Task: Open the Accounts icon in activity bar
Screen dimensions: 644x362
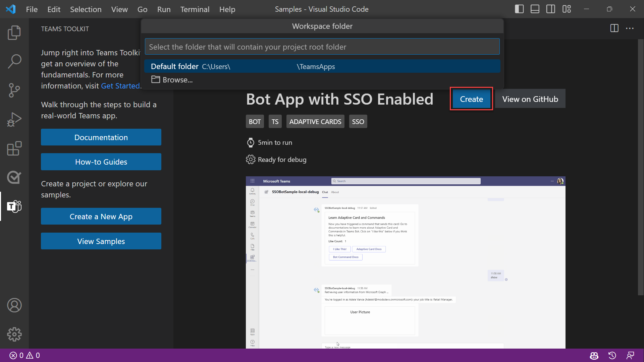Action: click(x=14, y=305)
